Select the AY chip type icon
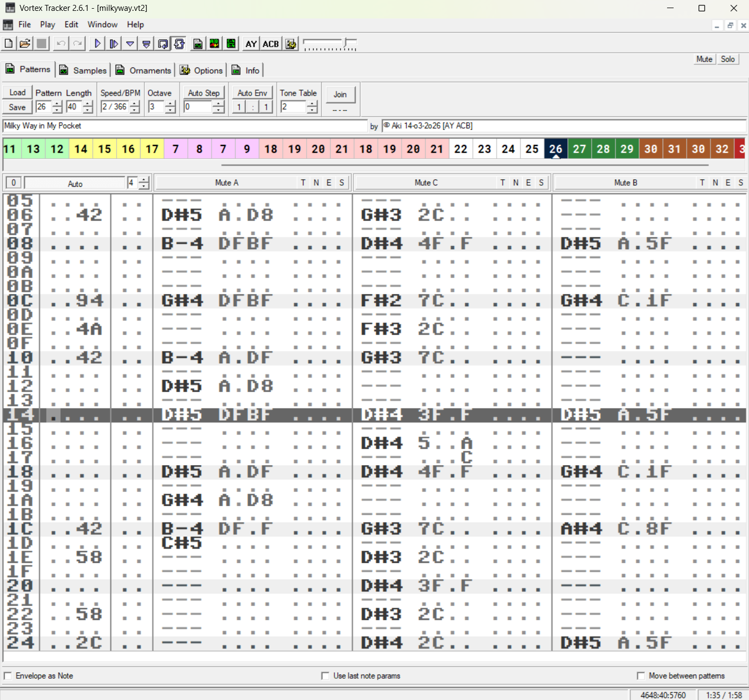Viewport: 749px width, 700px height. coord(251,44)
